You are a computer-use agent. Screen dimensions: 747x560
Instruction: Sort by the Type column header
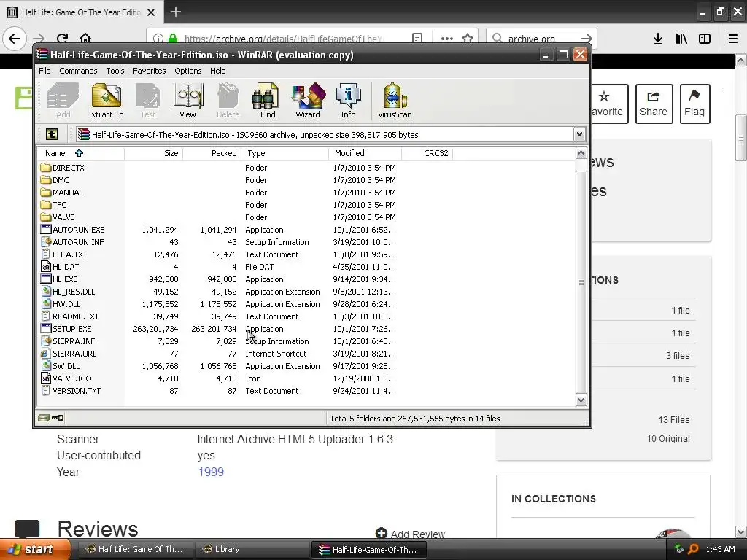tap(285, 153)
